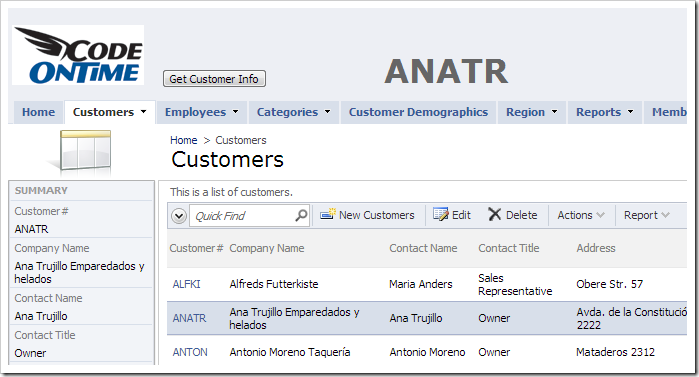Click the Customers breadcrumb text
699x377 pixels.
click(x=241, y=140)
